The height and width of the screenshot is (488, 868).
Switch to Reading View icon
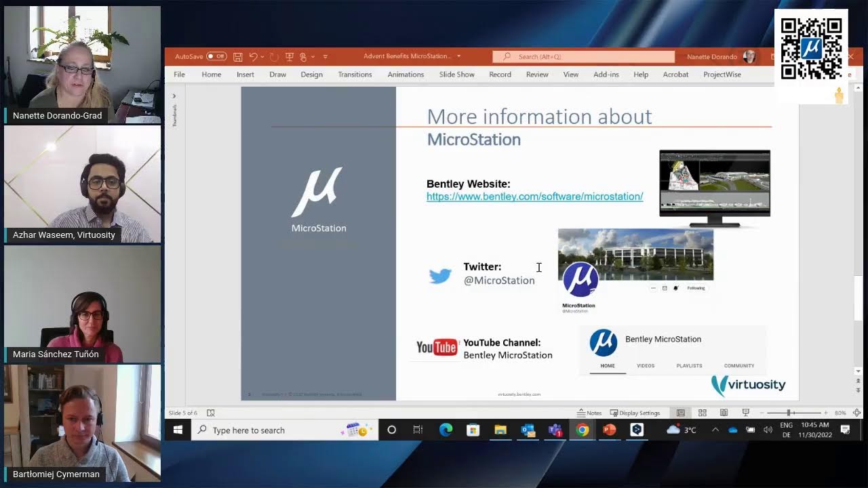[x=724, y=413]
